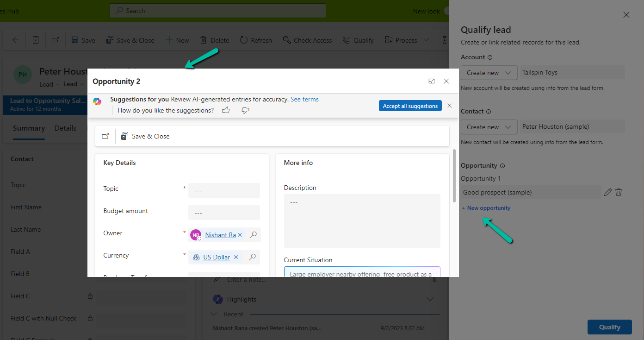644x340 pixels.
Task: Collapse the Highlights section
Action: [x=430, y=299]
